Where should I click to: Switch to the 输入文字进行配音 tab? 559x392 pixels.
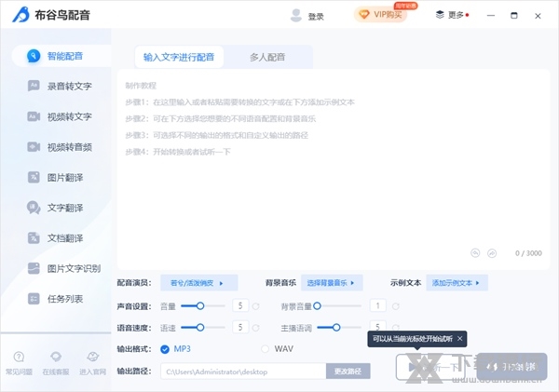point(179,57)
